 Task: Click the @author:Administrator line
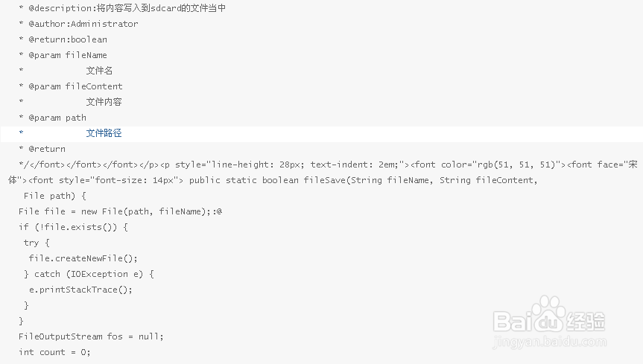[78, 24]
